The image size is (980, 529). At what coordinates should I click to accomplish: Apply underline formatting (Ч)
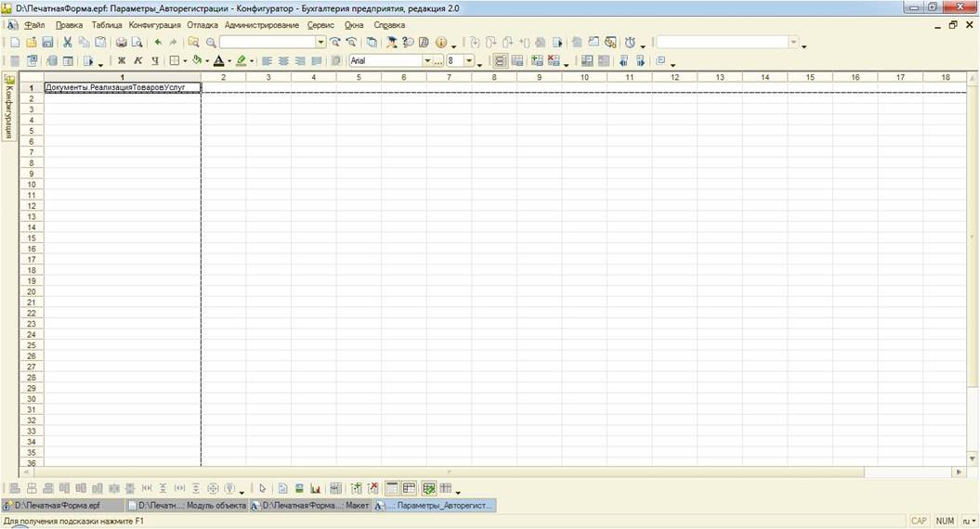(x=155, y=60)
